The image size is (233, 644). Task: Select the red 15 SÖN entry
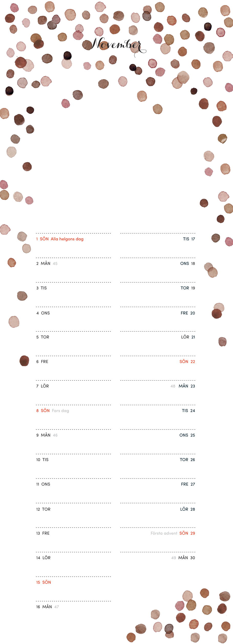[x=44, y=582]
